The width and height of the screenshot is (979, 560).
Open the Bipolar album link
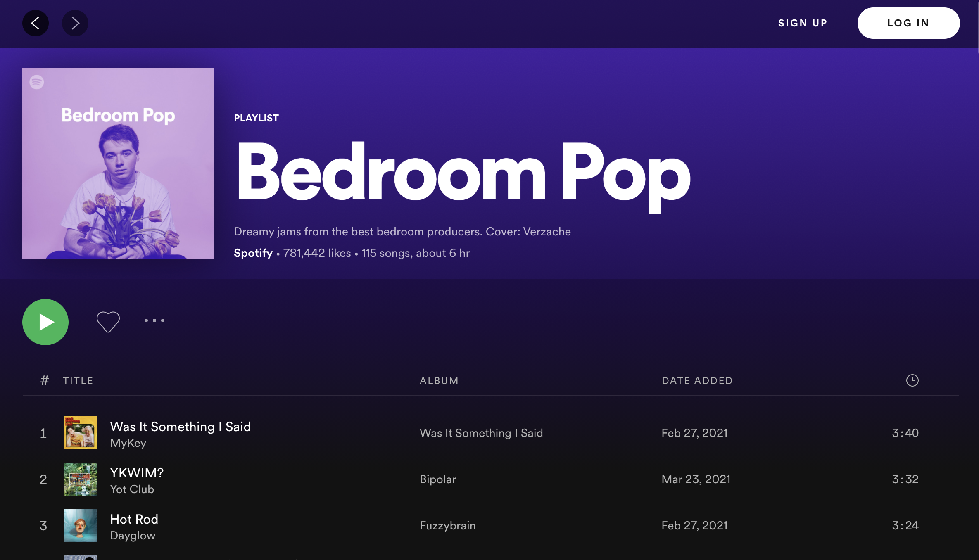click(438, 479)
